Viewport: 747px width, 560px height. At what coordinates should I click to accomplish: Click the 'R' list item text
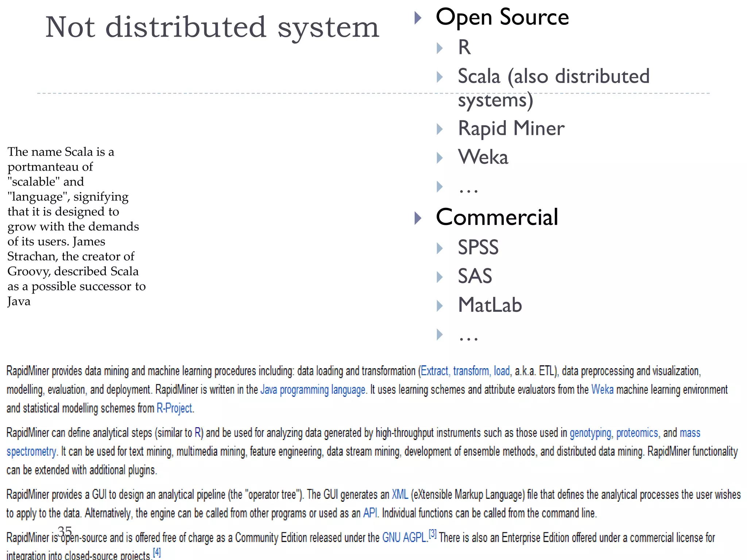464,47
